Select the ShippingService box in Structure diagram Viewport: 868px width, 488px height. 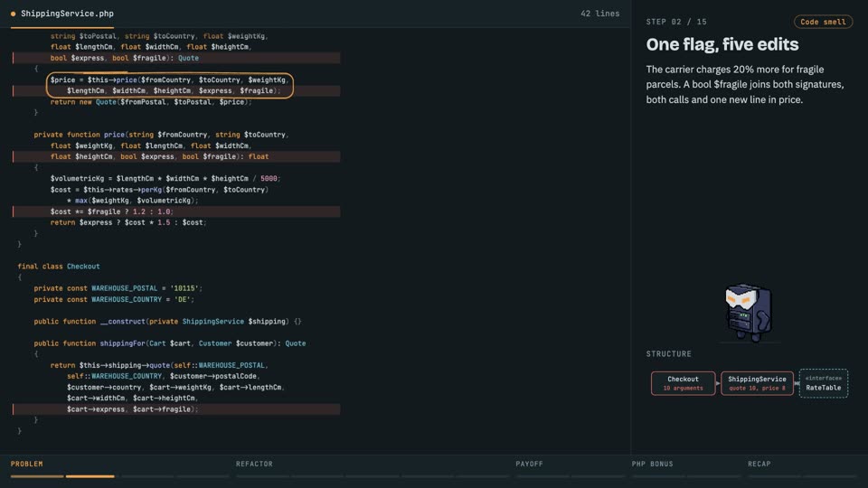(x=757, y=383)
